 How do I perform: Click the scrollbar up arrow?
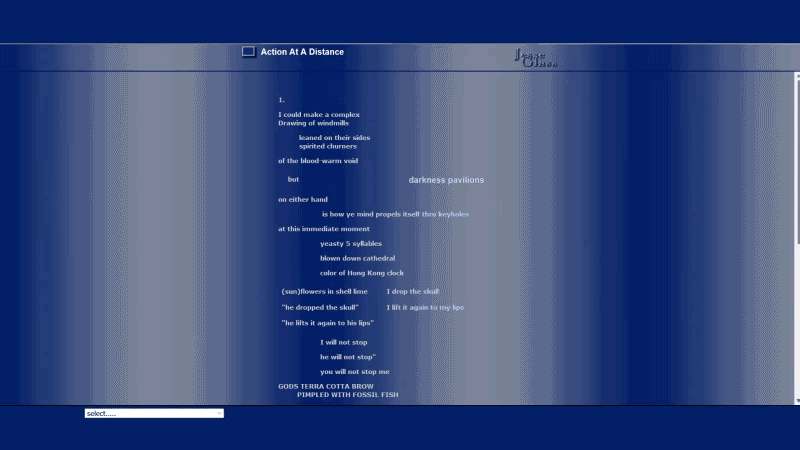(796, 76)
